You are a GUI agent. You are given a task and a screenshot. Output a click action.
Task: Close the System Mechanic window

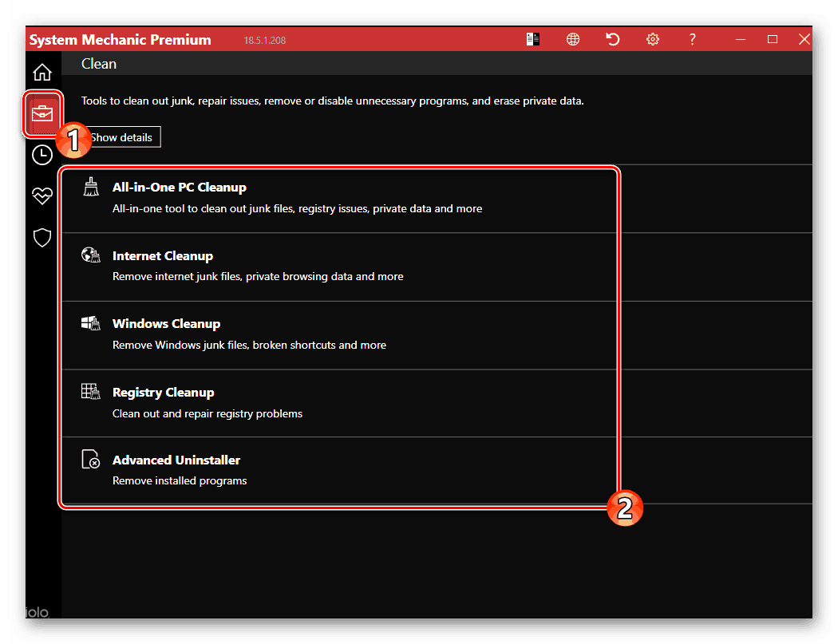click(804, 39)
